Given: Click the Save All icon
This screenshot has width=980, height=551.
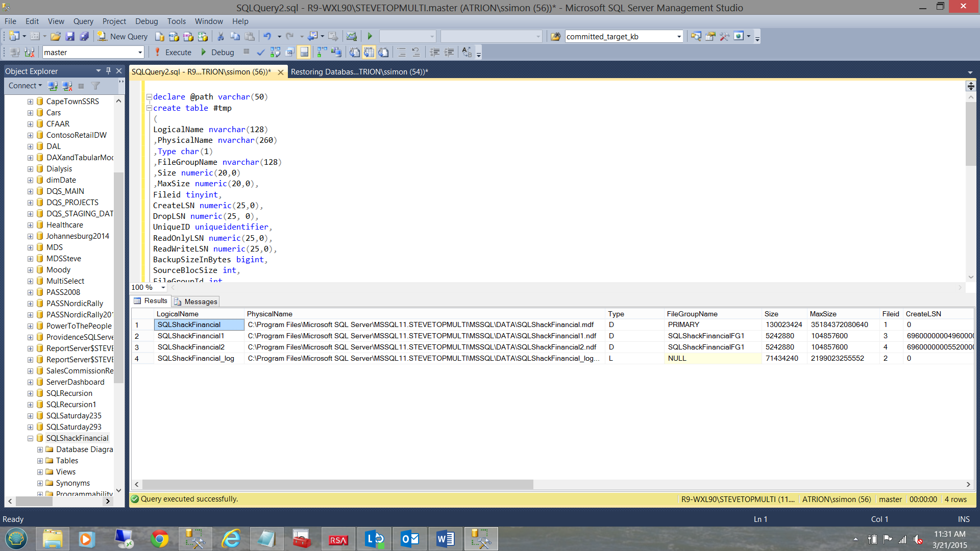Looking at the screenshot, I should pos(84,36).
